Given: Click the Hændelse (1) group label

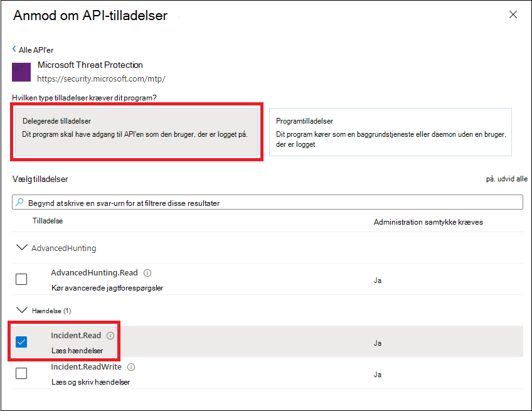Looking at the screenshot, I should click(x=51, y=311).
